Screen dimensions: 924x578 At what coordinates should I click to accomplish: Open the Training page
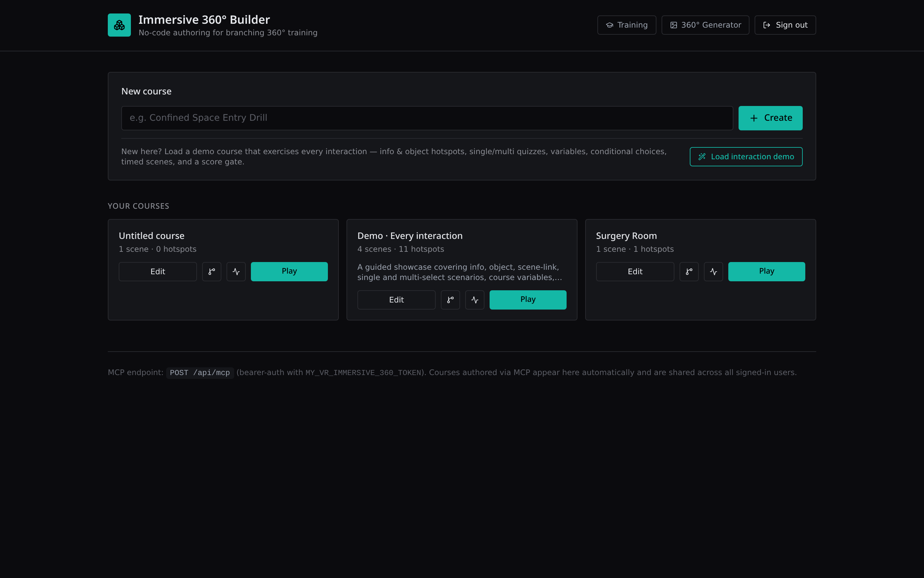(627, 25)
